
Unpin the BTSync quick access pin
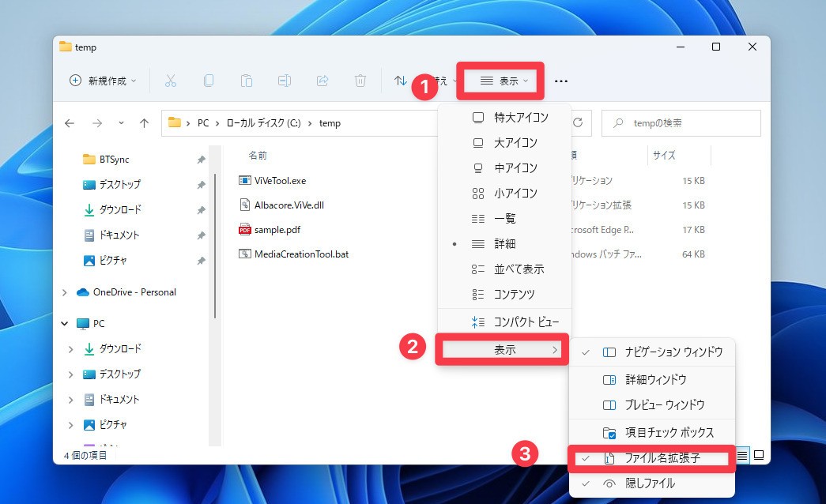pos(201,160)
